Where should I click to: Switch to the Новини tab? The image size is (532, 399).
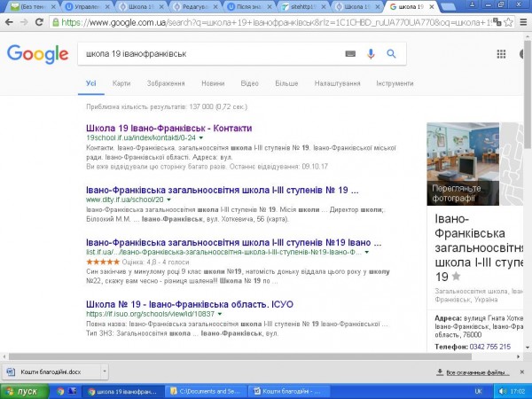tap(213, 83)
